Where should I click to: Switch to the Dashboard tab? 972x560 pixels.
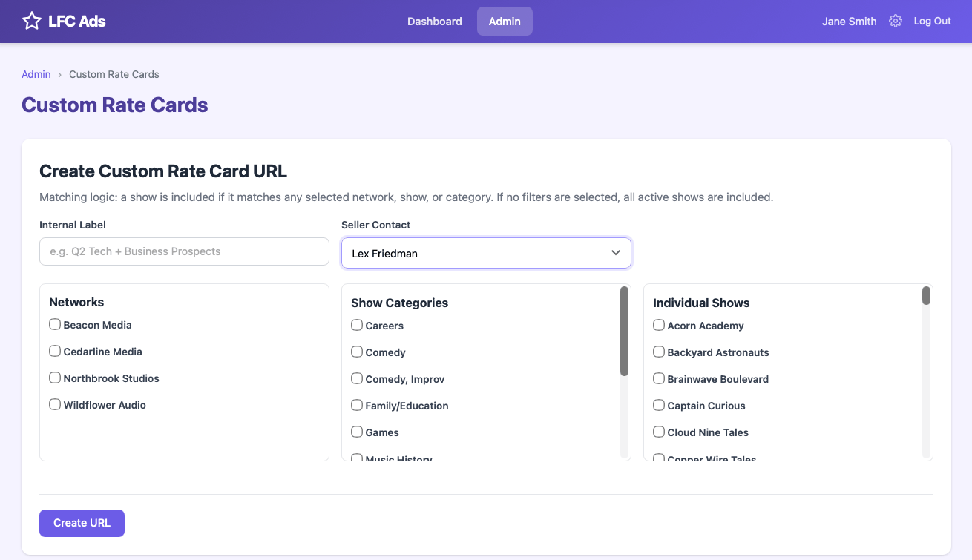[x=434, y=21]
